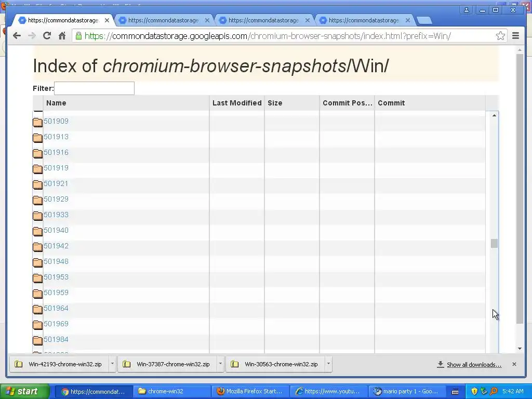This screenshot has width=532, height=399.
Task: Sort by the Last Modified column header
Action: [237, 103]
